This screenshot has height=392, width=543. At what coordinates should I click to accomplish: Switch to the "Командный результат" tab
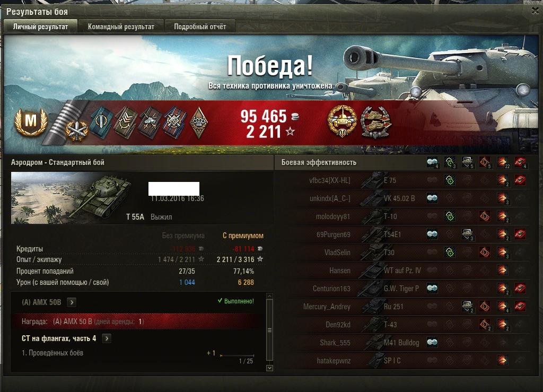coord(121,27)
